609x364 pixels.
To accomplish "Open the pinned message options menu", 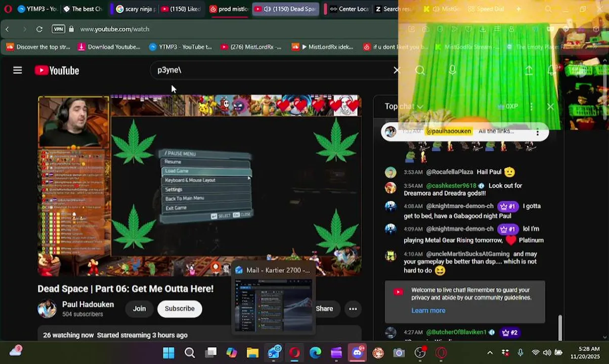I will click(537, 132).
